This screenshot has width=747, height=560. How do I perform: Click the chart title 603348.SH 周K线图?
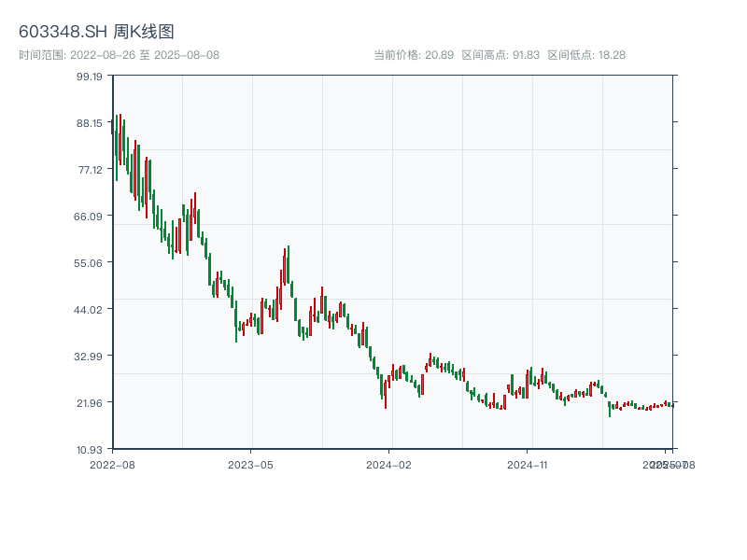click(x=96, y=32)
